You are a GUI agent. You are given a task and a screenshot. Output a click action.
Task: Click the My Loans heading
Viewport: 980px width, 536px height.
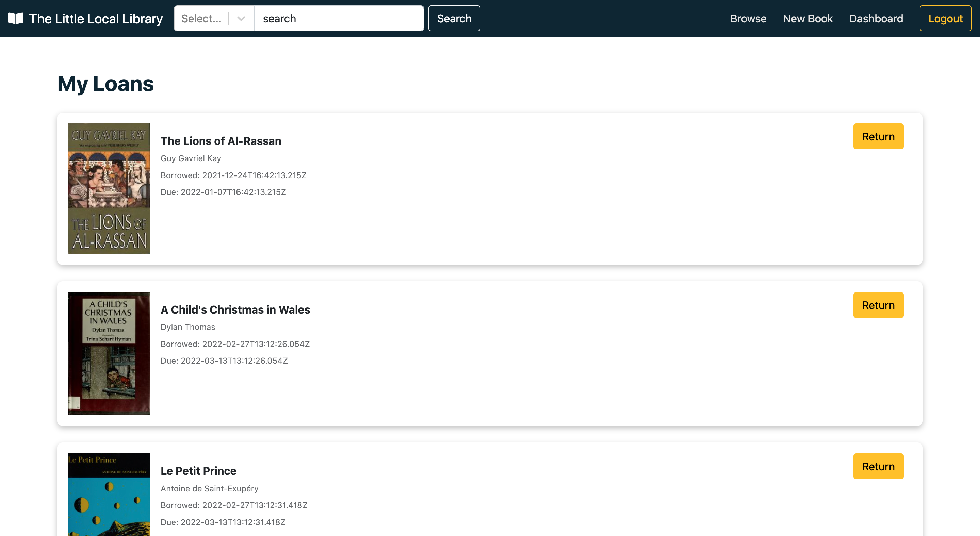105,84
